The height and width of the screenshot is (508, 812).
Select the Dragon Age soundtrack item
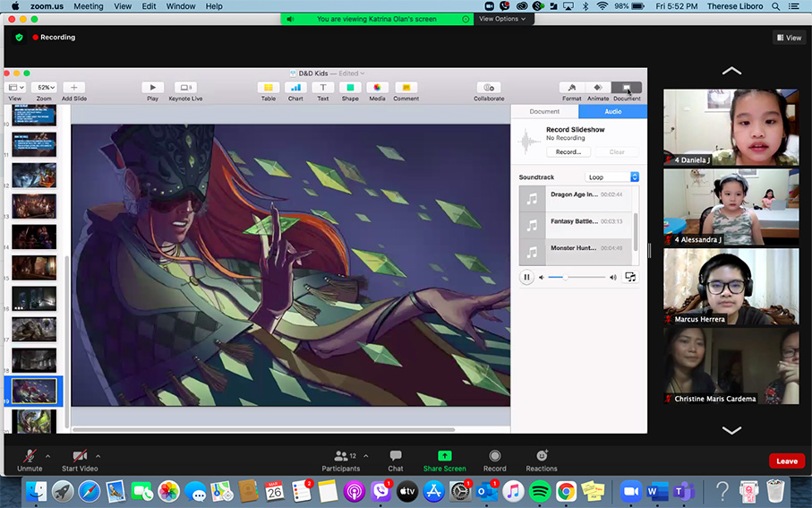576,198
